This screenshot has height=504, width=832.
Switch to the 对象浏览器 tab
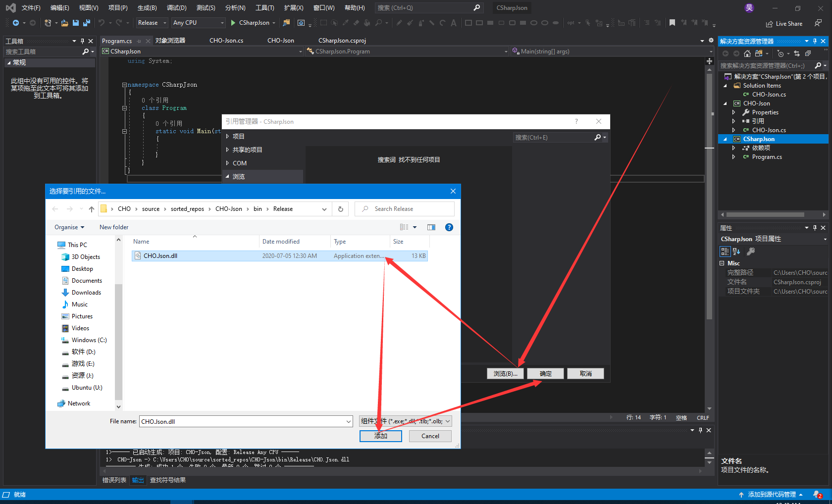point(170,41)
